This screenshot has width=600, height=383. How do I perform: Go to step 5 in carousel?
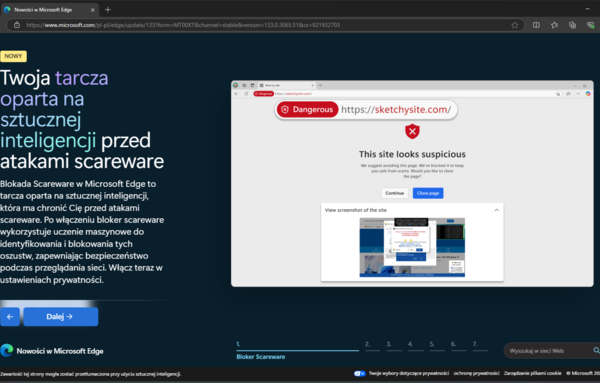point(437,345)
